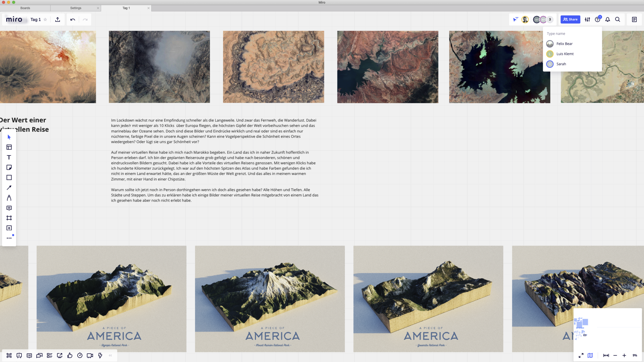Toggle the 3 more collaborators list
Image resolution: width=644 pixels, height=362 pixels.
550,19
